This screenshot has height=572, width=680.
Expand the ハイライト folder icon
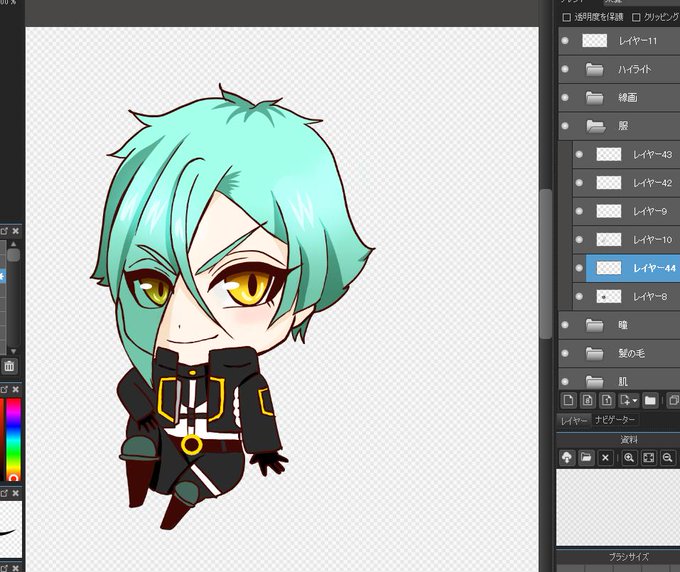pyautogui.click(x=595, y=69)
